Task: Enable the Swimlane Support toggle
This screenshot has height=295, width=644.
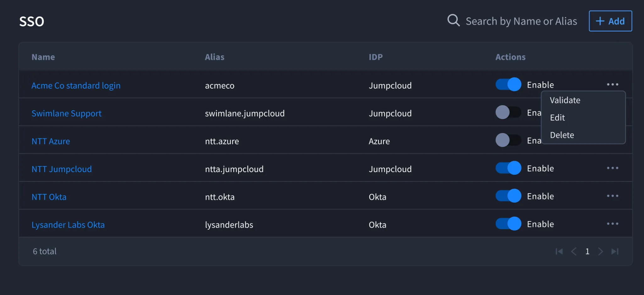Action: (508, 112)
